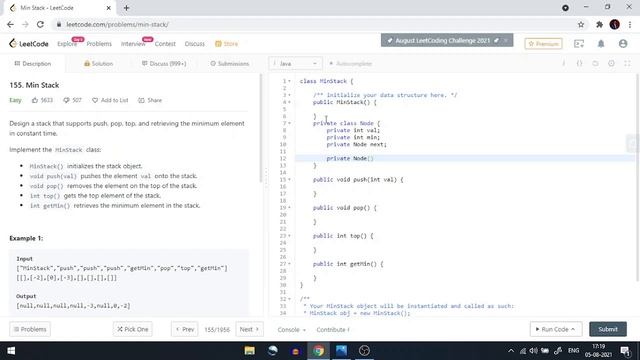The image size is (640, 360).
Task: Open August LeetCoding Challenge 2021 banner
Action: 447,40
